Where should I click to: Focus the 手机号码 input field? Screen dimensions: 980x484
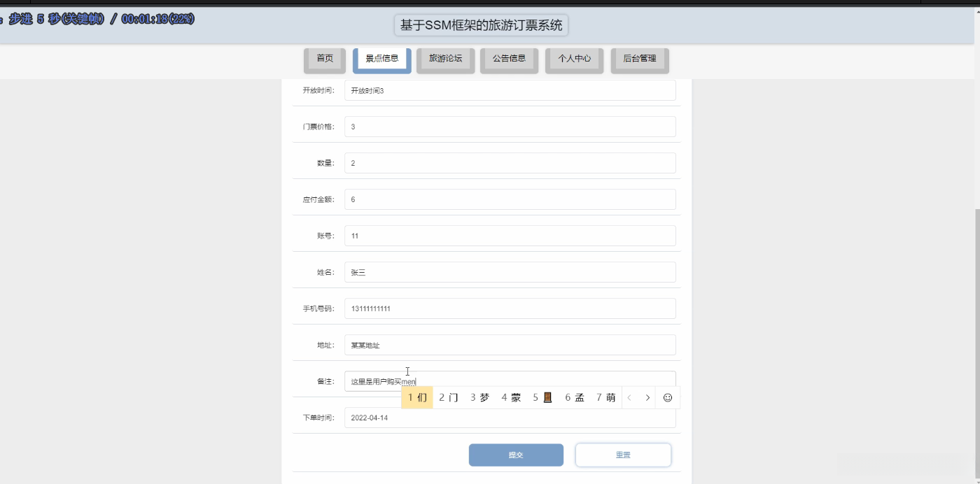pos(510,308)
